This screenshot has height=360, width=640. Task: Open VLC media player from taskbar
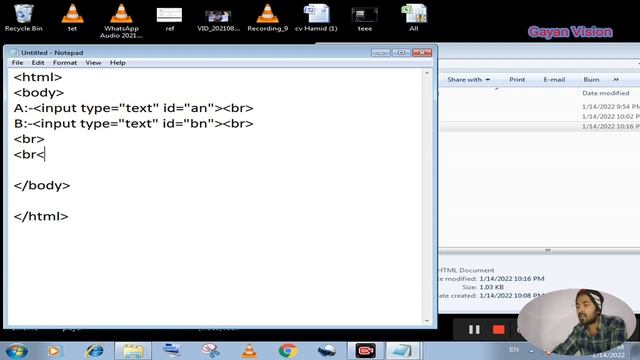(249, 351)
